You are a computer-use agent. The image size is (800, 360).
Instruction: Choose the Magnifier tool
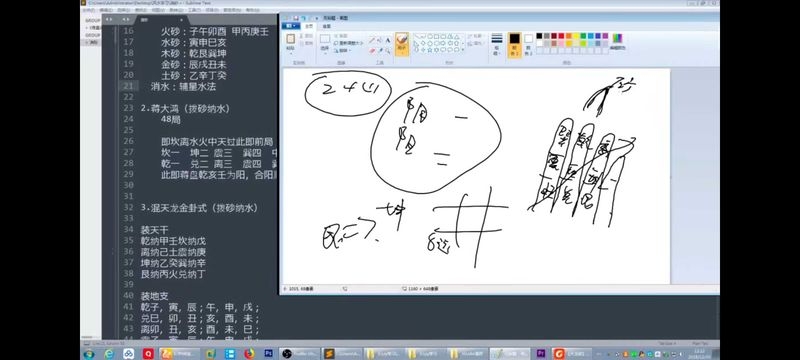pyautogui.click(x=388, y=50)
